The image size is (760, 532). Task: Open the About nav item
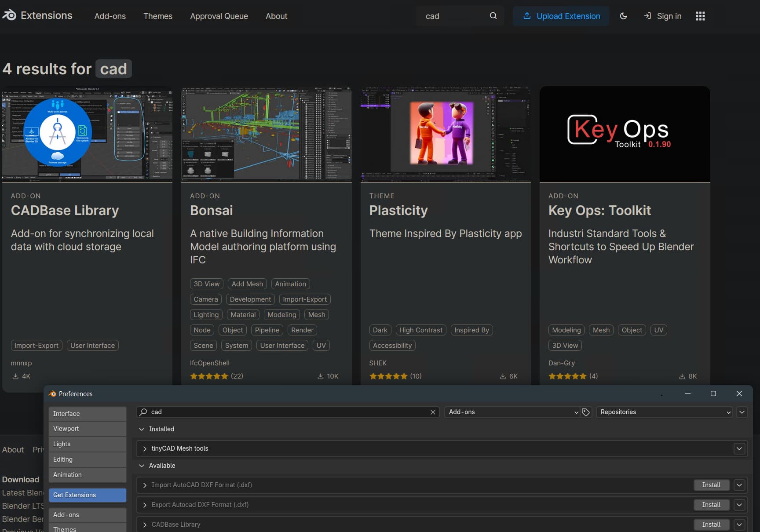276,16
